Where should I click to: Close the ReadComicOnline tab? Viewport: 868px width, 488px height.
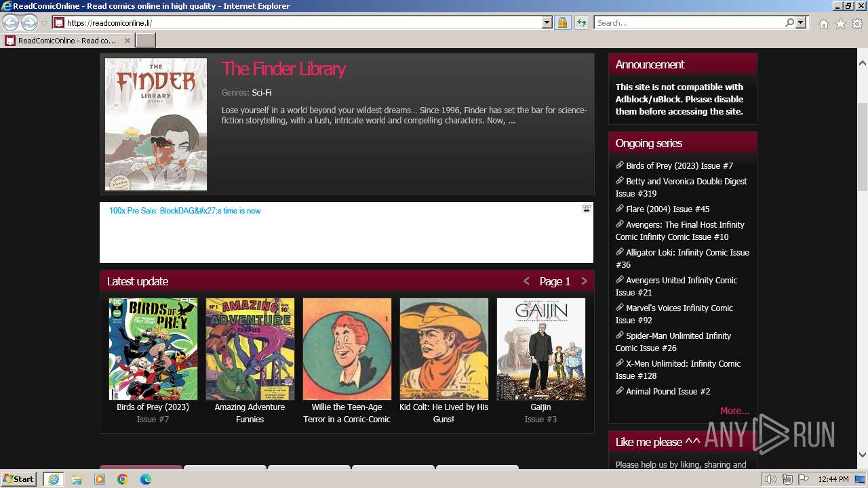click(127, 41)
